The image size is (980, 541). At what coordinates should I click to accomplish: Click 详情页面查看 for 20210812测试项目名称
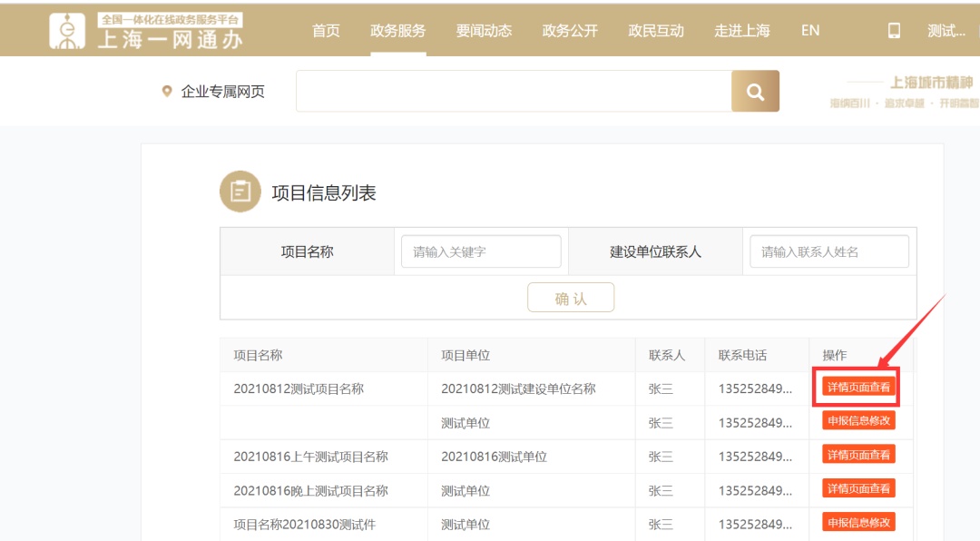[x=858, y=388]
